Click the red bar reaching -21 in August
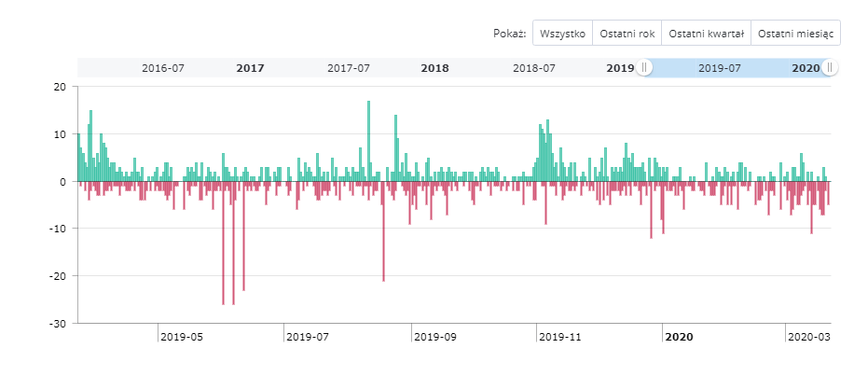The height and width of the screenshot is (390, 868). [x=383, y=231]
